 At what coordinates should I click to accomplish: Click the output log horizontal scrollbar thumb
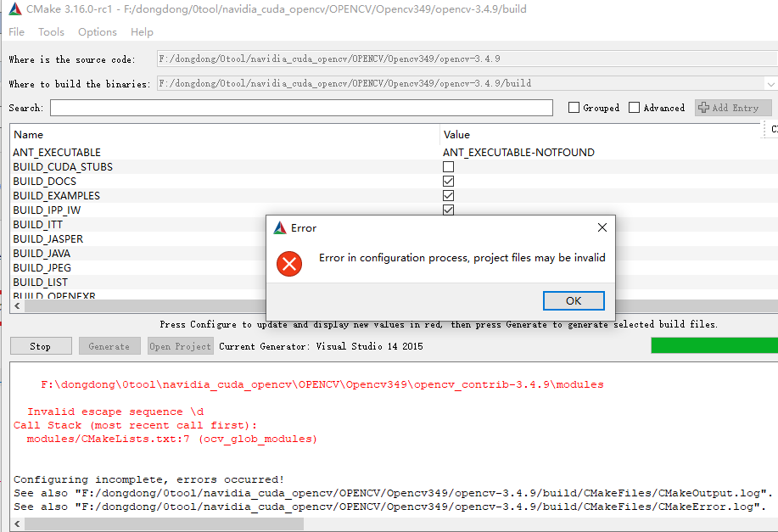click(x=165, y=524)
